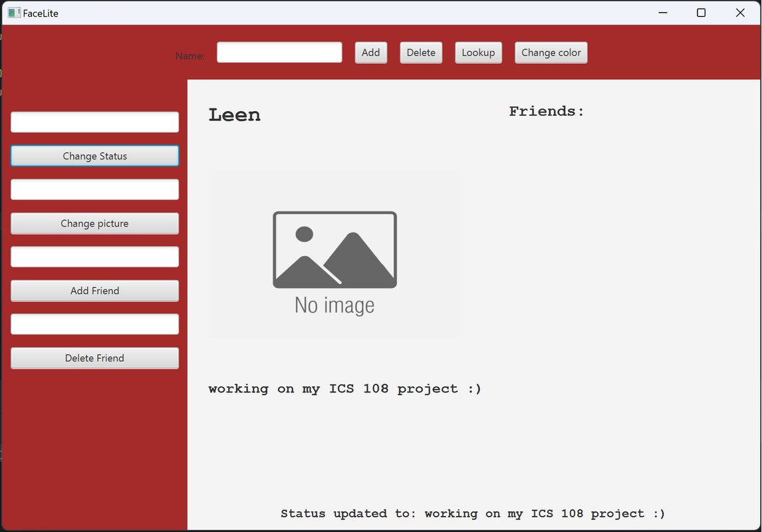Click the Delete button in top bar
The image size is (762, 532).
click(421, 53)
